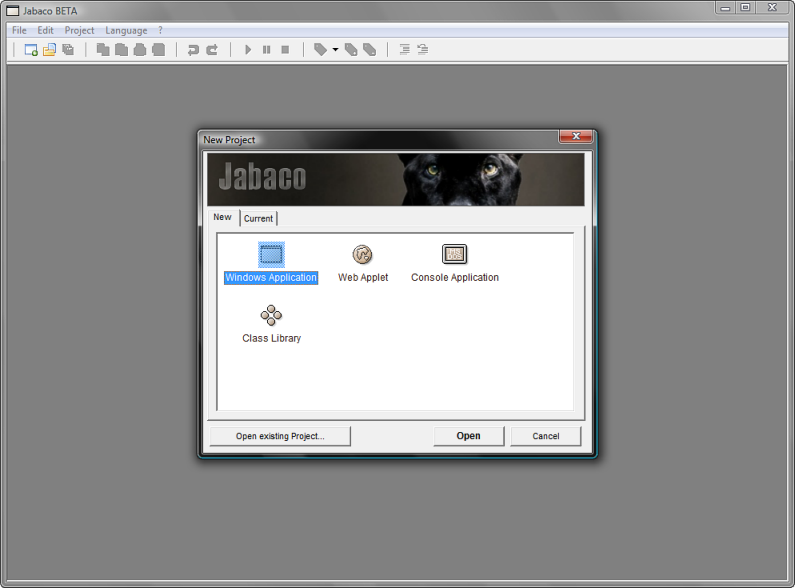Click the Class Library label text
The height and width of the screenshot is (588, 795).
coord(271,338)
